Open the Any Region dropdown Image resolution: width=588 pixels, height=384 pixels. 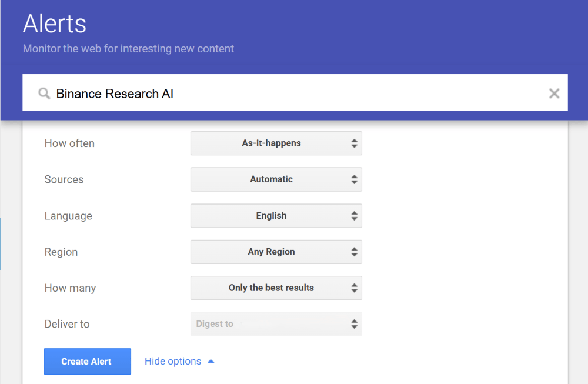coord(271,252)
